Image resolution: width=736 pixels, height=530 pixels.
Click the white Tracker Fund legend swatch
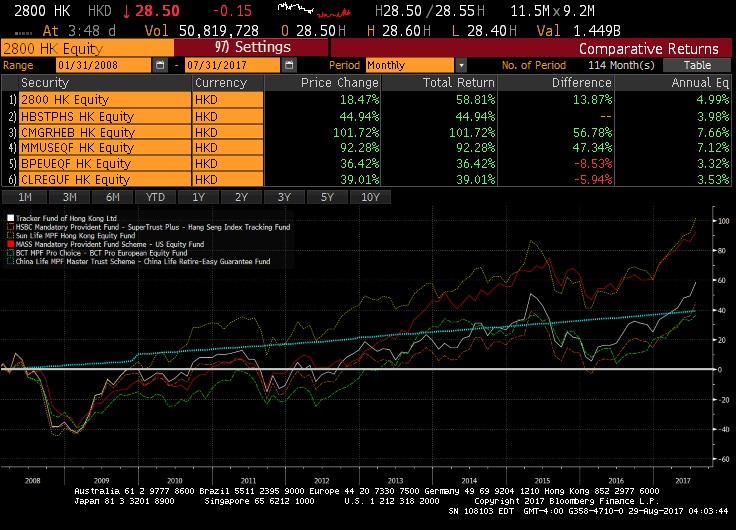point(10,218)
